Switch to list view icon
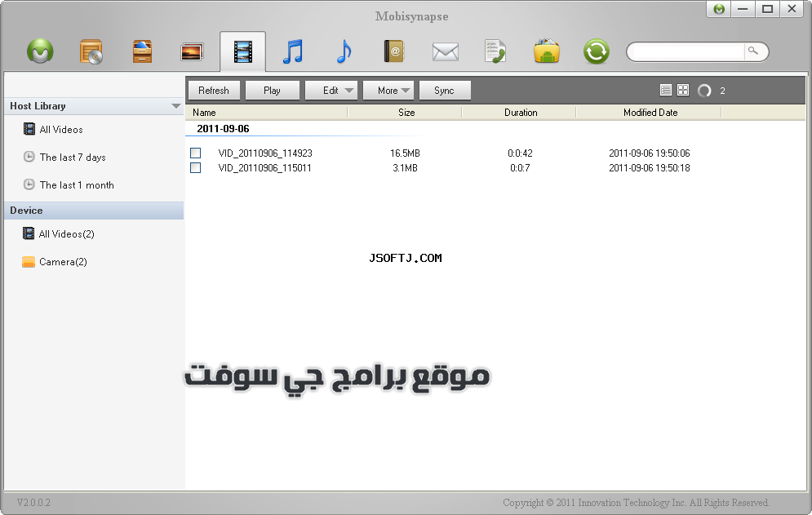 coord(665,90)
